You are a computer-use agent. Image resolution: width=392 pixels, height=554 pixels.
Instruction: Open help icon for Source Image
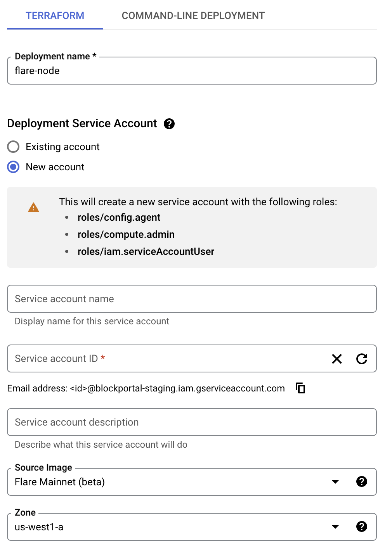pyautogui.click(x=362, y=482)
